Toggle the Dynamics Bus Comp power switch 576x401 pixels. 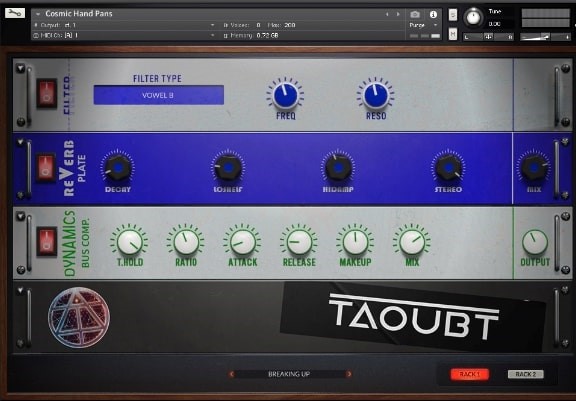(x=47, y=242)
